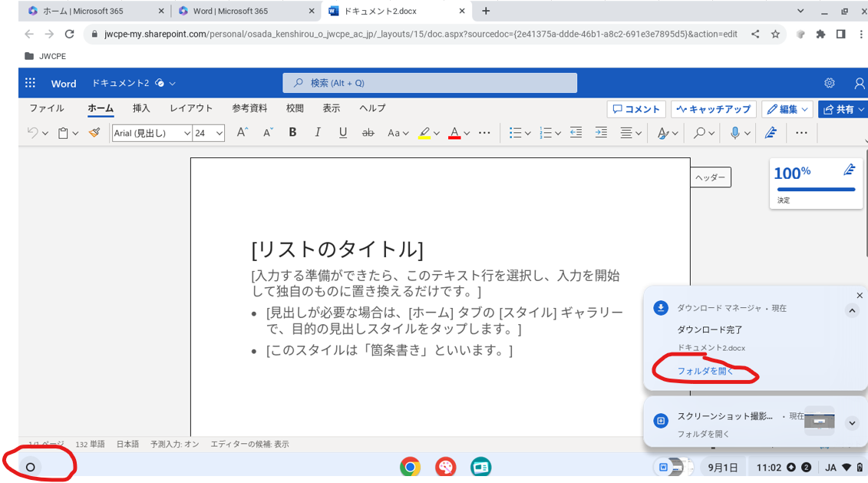This screenshot has width=868, height=483.
Task: Open the Editor score 100% card
Action: (816, 184)
